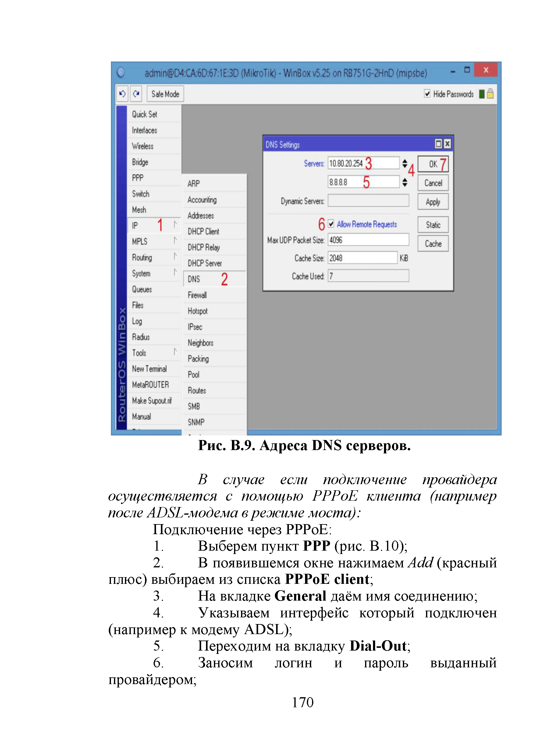Open Manual from sidebar menu
533x756 pixels.
tap(154, 417)
